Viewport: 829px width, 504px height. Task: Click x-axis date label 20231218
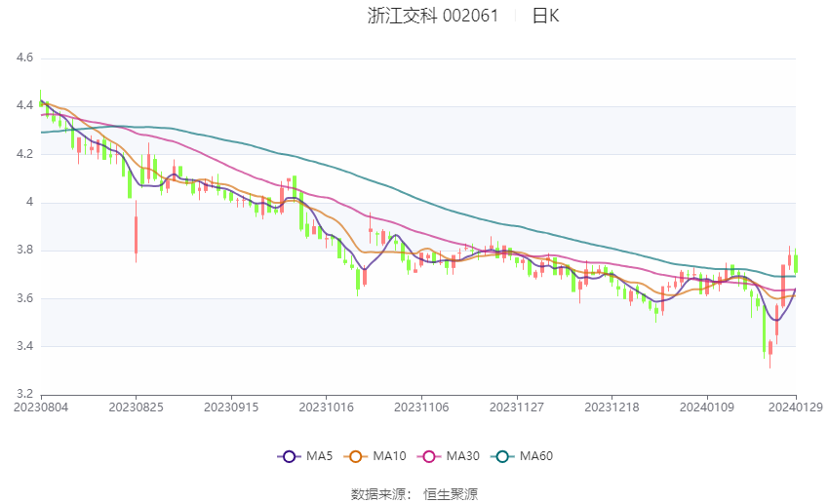pyautogui.click(x=612, y=407)
